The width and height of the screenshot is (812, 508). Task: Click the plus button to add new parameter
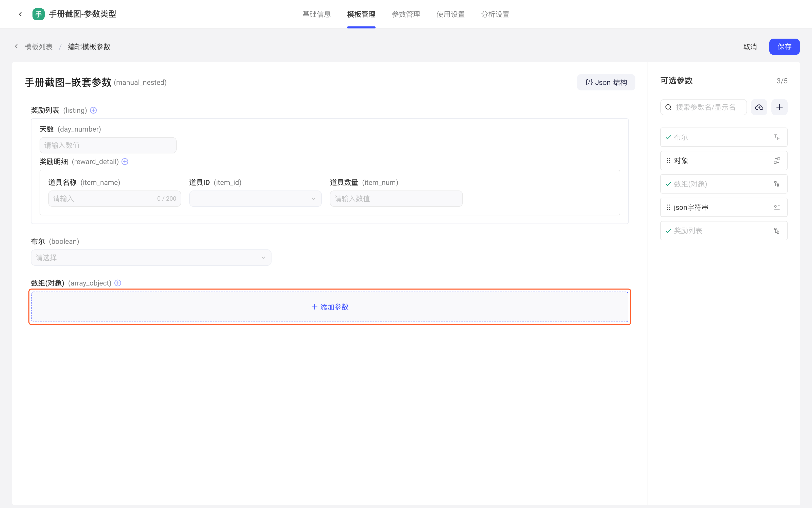(780, 107)
